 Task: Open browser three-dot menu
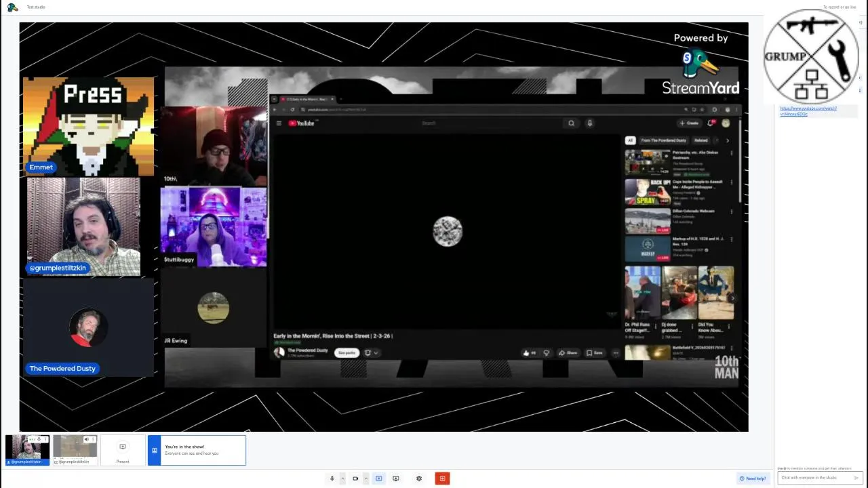click(x=737, y=110)
